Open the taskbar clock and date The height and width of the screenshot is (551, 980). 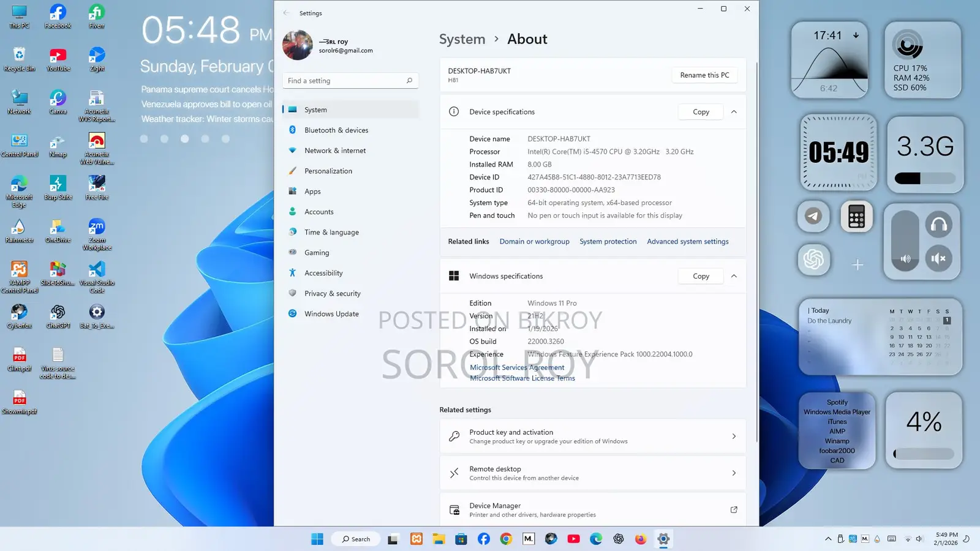pos(946,539)
